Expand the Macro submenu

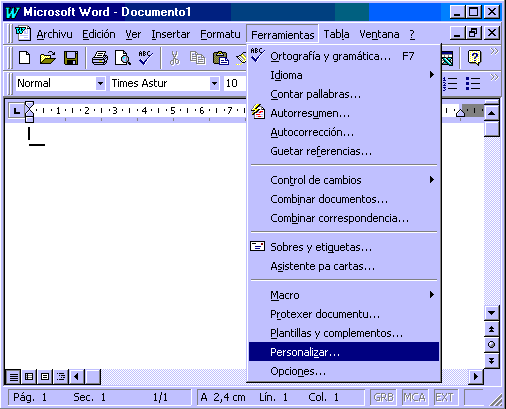click(x=432, y=295)
